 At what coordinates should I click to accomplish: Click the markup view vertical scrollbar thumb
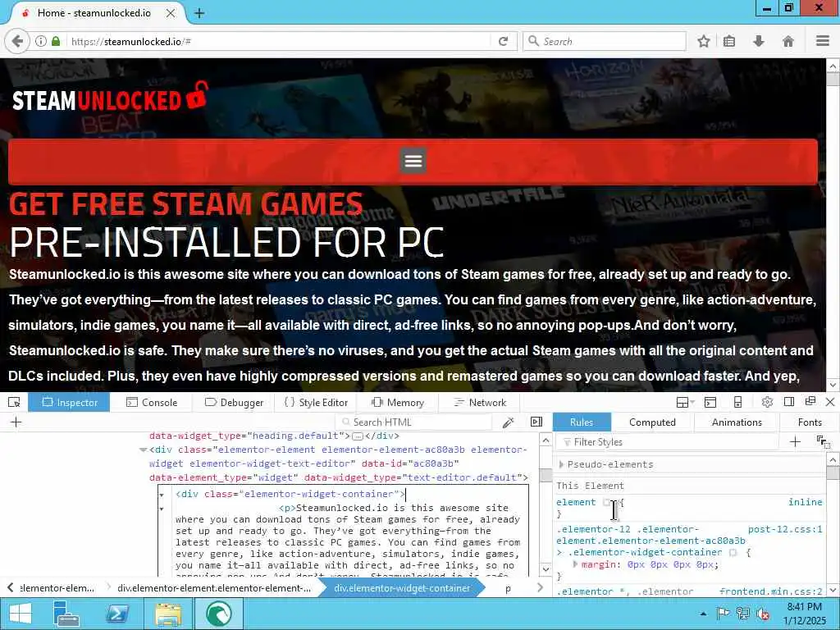click(546, 475)
